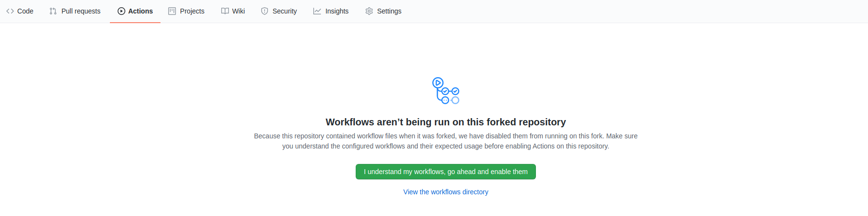The height and width of the screenshot is (216, 868).
Task: Select the Actions tab
Action: tap(135, 11)
